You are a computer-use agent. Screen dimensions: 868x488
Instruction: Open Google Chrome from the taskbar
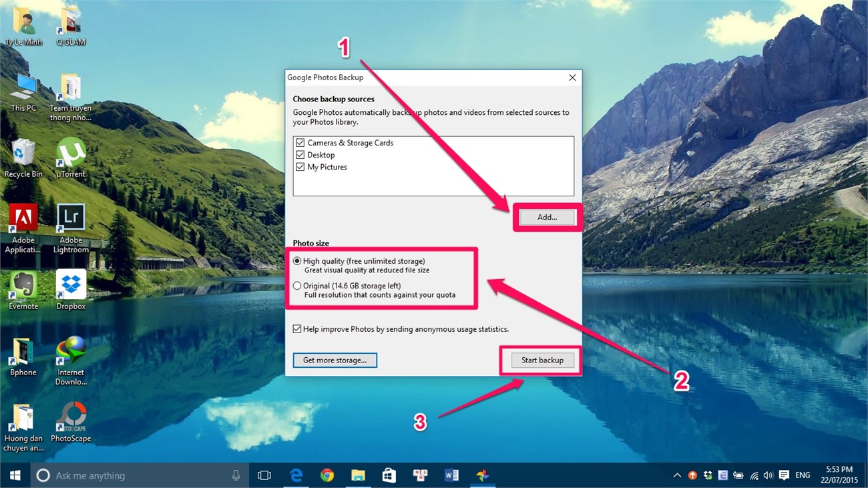pyautogui.click(x=327, y=475)
